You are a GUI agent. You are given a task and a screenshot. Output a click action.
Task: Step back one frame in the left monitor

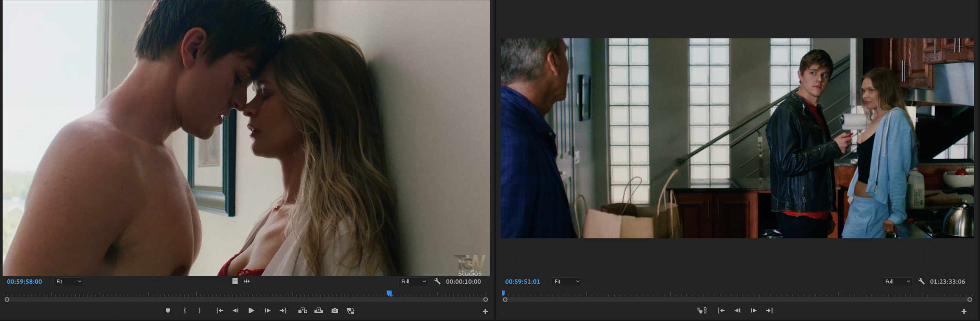[236, 310]
